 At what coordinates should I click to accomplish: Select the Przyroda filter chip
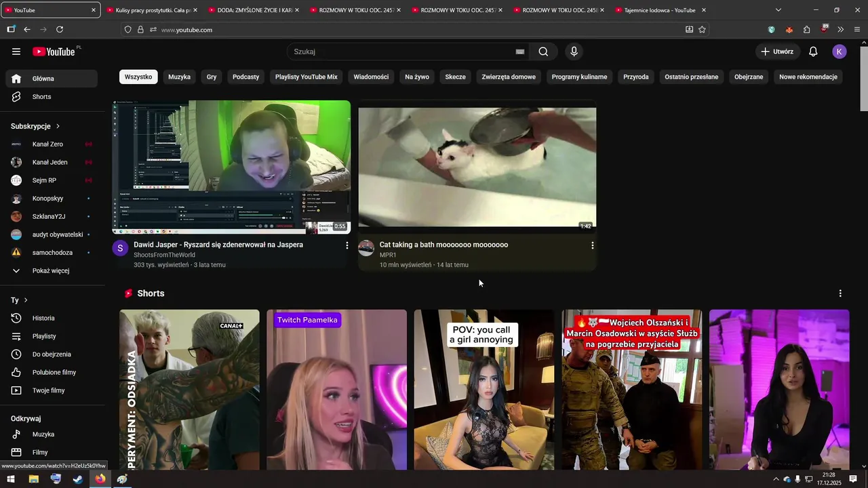pyautogui.click(x=636, y=77)
